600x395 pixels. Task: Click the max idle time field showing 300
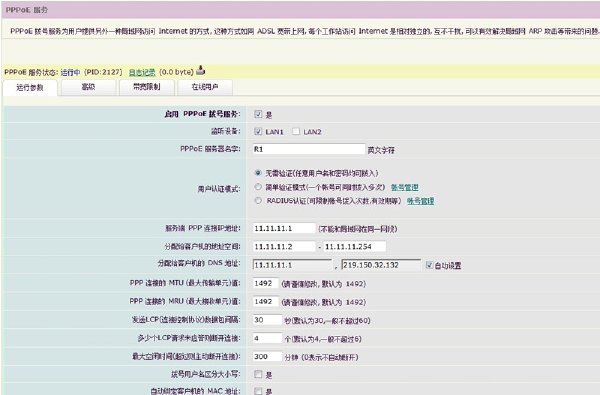tap(267, 357)
